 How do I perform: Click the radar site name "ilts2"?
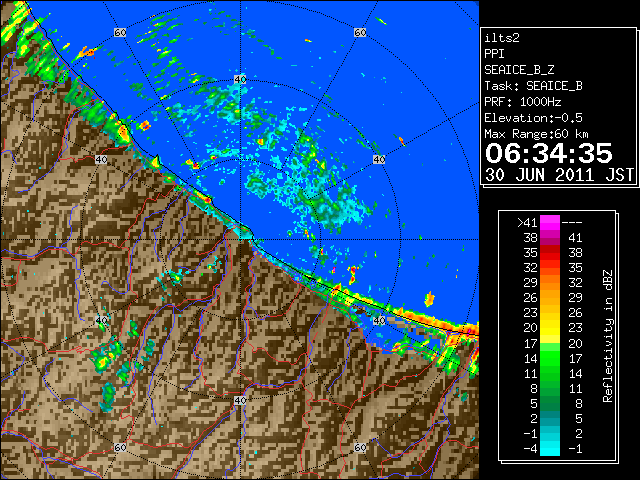tap(502, 38)
